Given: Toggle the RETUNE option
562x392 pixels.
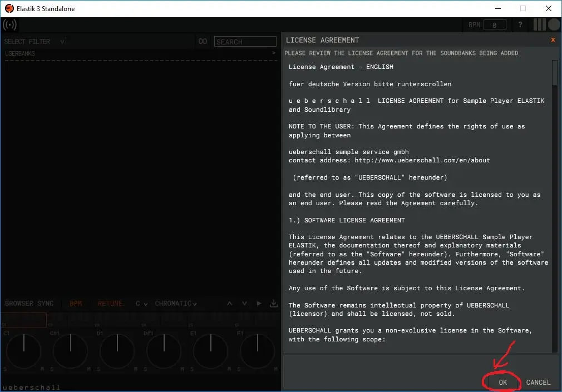Looking at the screenshot, I should point(110,304).
